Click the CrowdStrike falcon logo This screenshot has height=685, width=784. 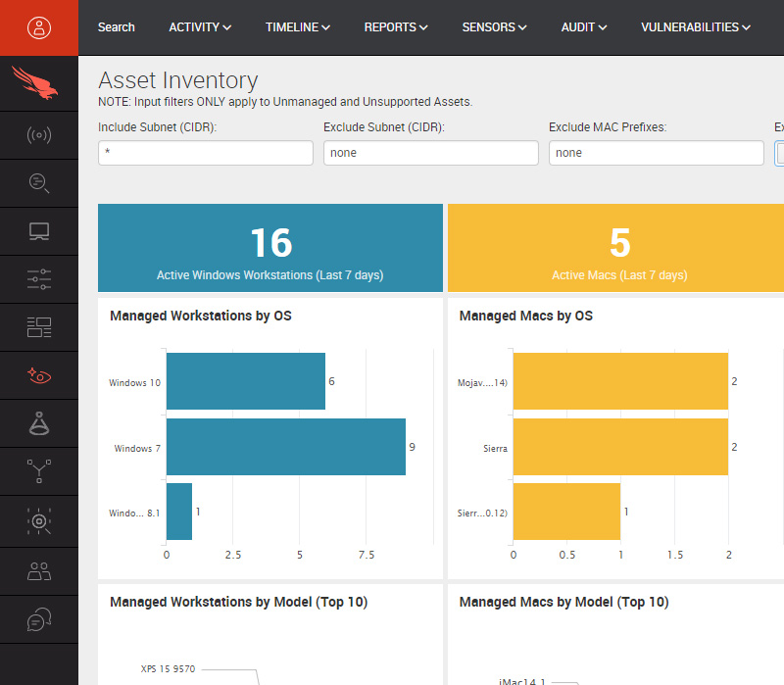coord(39,84)
